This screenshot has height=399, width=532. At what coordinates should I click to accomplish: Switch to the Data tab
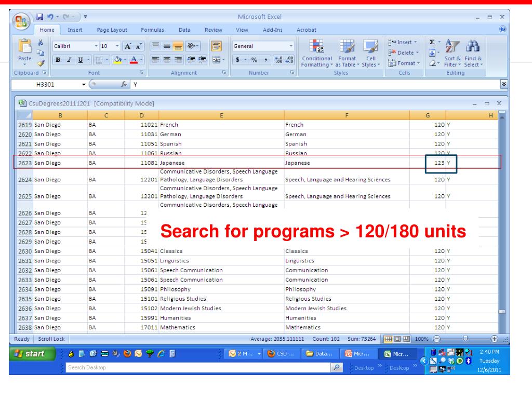tap(184, 30)
